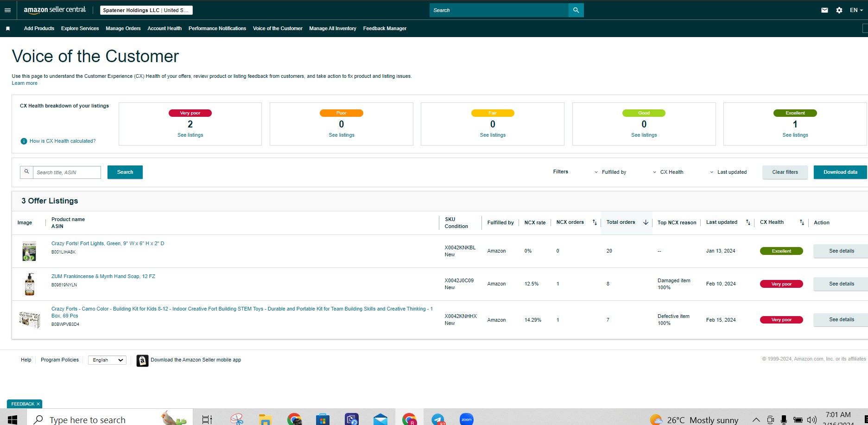
Task: Open Performance Notifications menu item
Action: pos(217,29)
